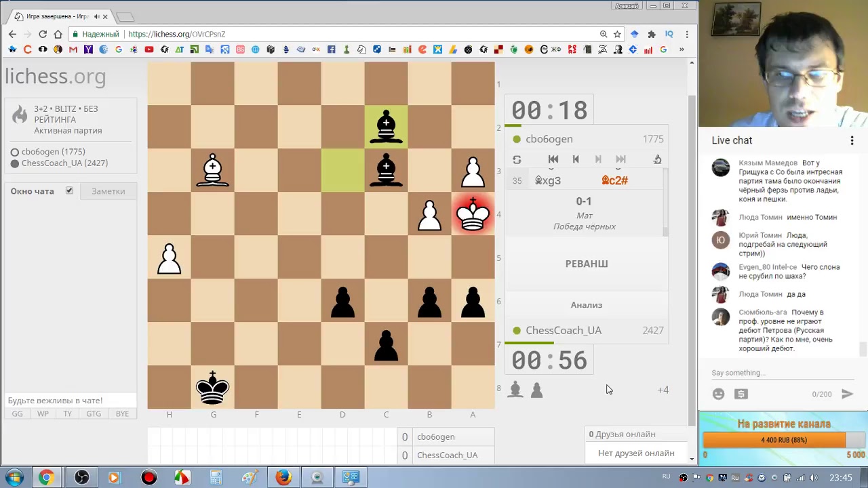Click the lichess URL in the address bar

coord(176,34)
